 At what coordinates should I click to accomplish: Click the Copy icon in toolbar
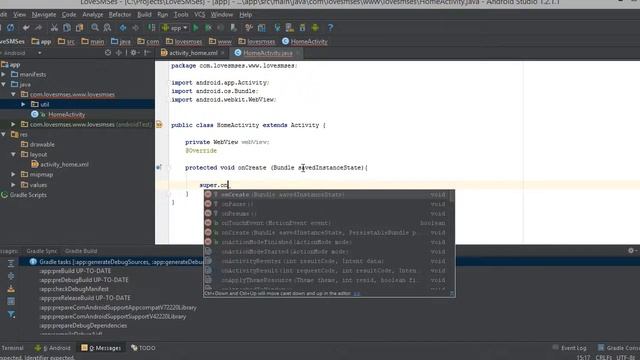click(67, 28)
